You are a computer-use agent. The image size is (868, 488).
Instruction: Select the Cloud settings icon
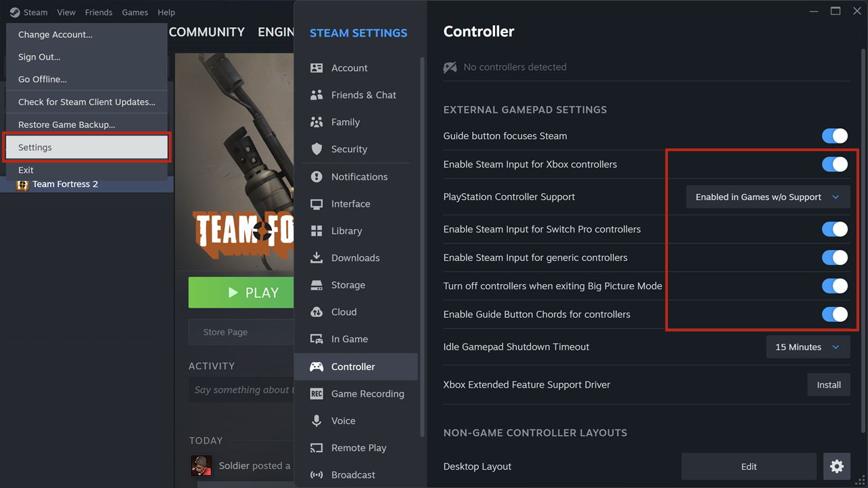pyautogui.click(x=317, y=312)
